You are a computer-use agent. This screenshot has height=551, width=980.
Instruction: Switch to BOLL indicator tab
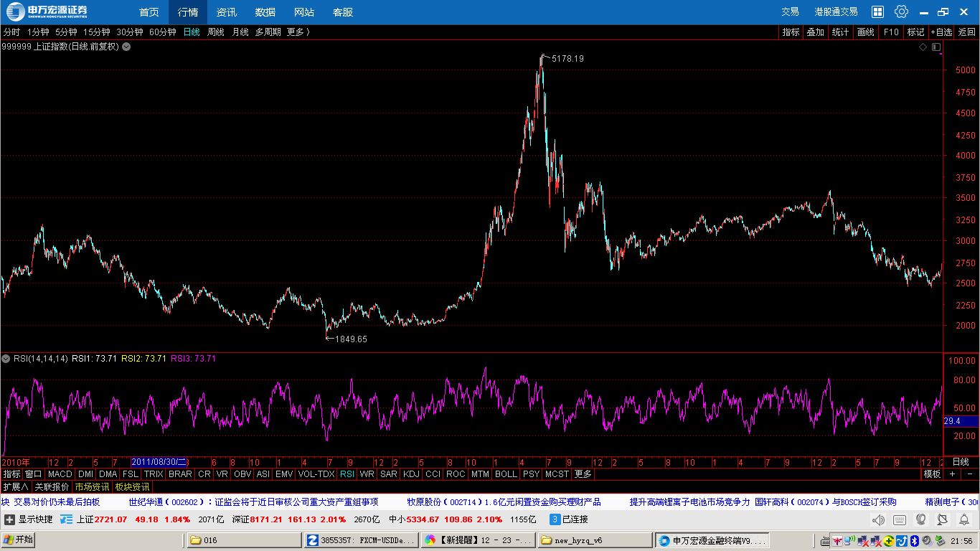coord(506,474)
